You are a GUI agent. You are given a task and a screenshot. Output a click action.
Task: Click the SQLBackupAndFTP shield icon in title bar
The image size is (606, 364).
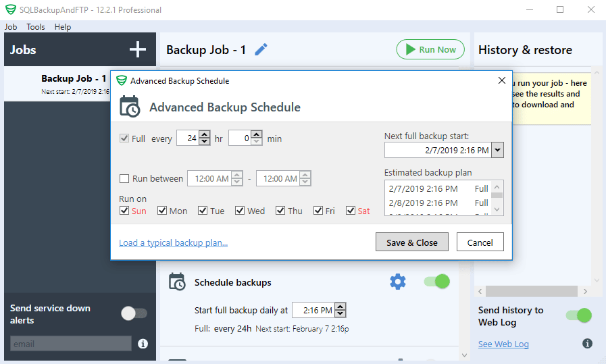pyautogui.click(x=10, y=9)
